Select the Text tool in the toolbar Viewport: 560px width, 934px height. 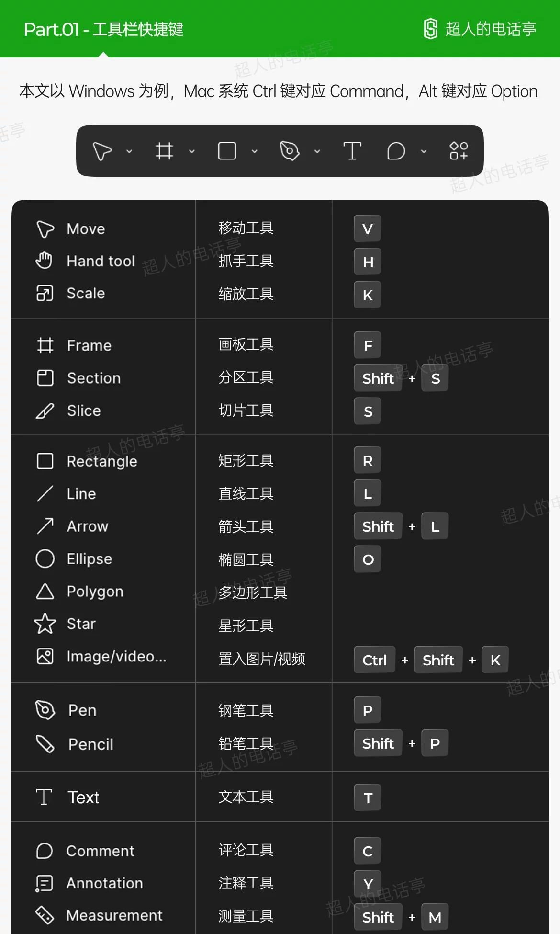click(x=352, y=151)
